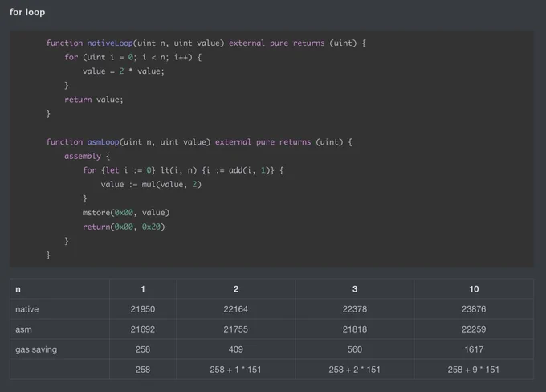Click the native value 21950
Viewport: 546px width, 392px height.
click(143, 309)
